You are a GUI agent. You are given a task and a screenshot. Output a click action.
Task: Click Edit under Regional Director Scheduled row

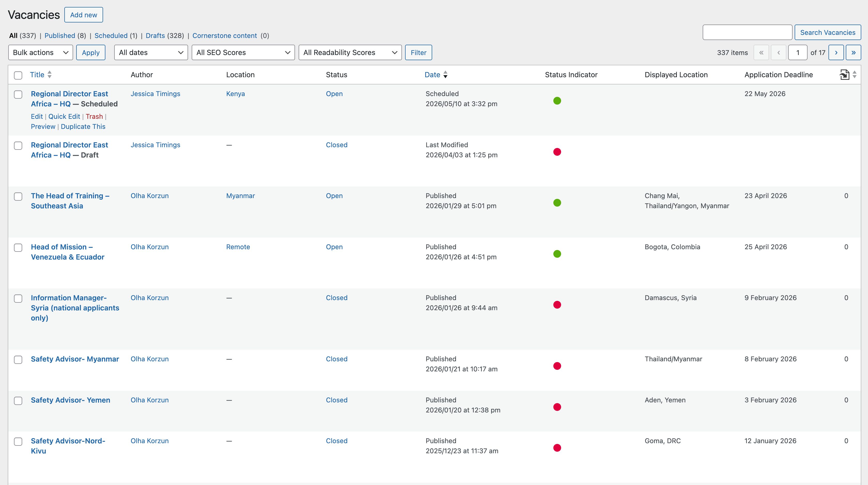tap(37, 116)
